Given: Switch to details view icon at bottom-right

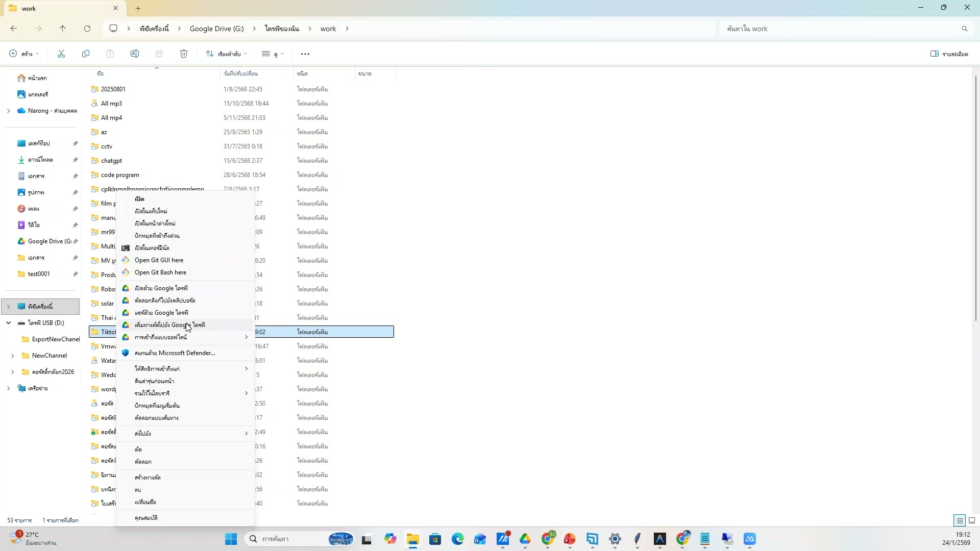Looking at the screenshot, I should coord(960,521).
